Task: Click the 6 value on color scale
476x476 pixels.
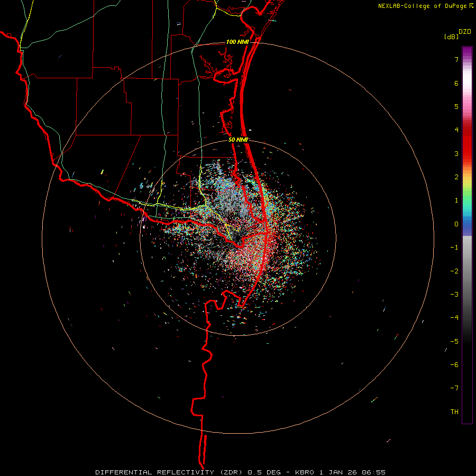Action: click(x=456, y=83)
